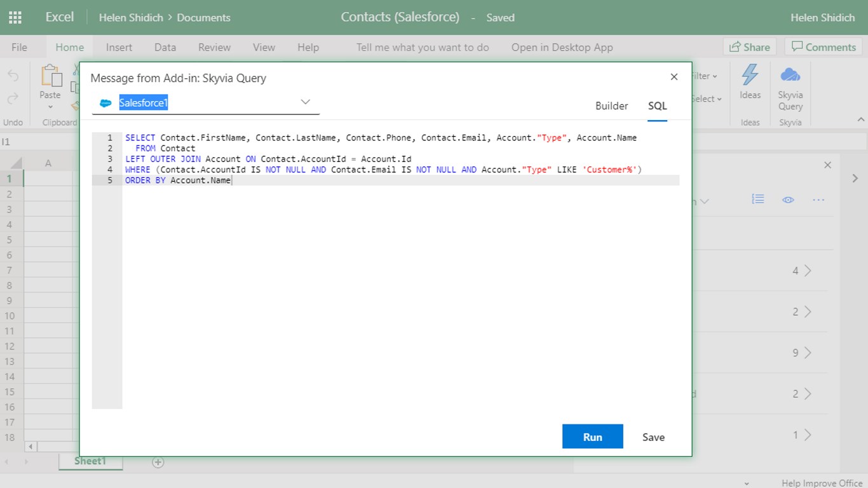Click the Excel app name in header
The height and width of the screenshot is (488, 868).
click(x=60, y=17)
